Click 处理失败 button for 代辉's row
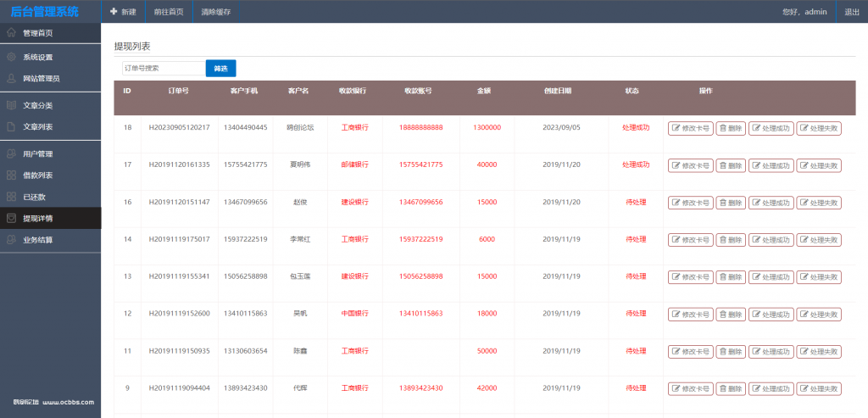Image resolution: width=868 pixels, height=418 pixels. 819,388
